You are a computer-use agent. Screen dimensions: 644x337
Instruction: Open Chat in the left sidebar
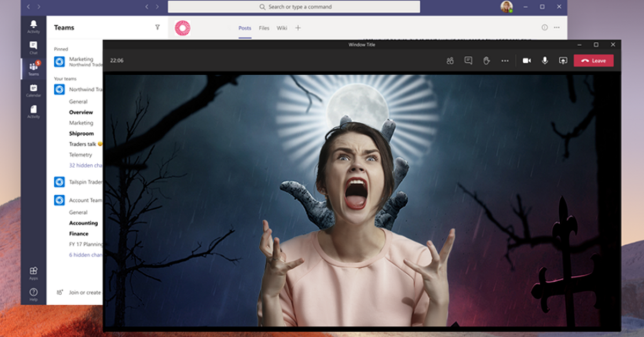click(x=33, y=47)
